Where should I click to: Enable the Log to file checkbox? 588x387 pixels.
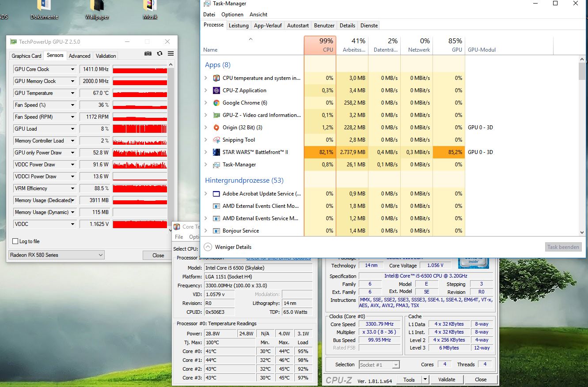point(15,241)
